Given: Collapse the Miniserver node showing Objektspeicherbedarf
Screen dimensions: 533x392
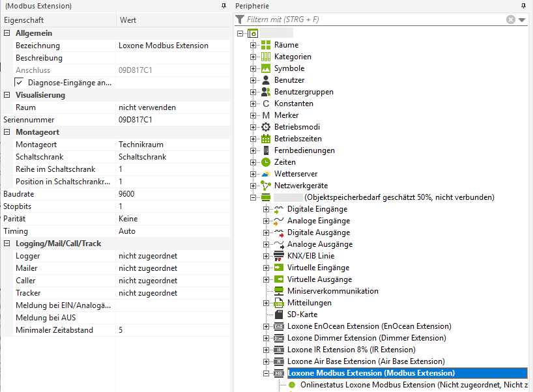Looking at the screenshot, I should (x=253, y=197).
